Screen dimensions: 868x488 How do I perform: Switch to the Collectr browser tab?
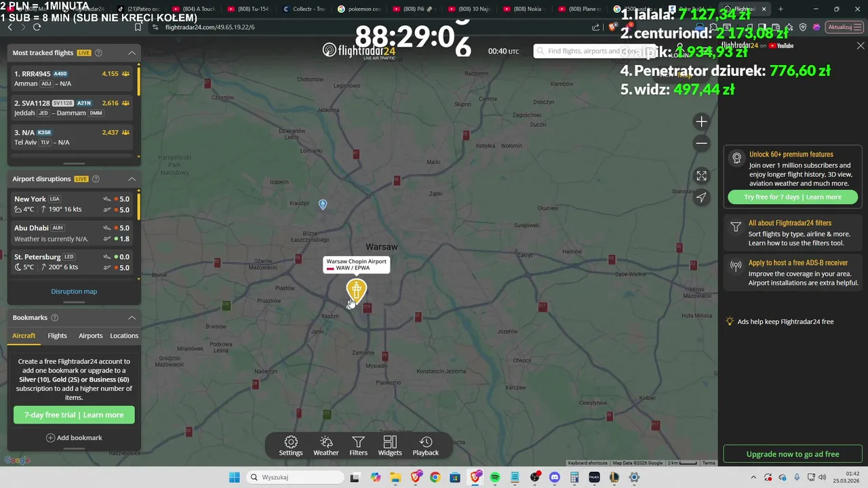coord(305,9)
